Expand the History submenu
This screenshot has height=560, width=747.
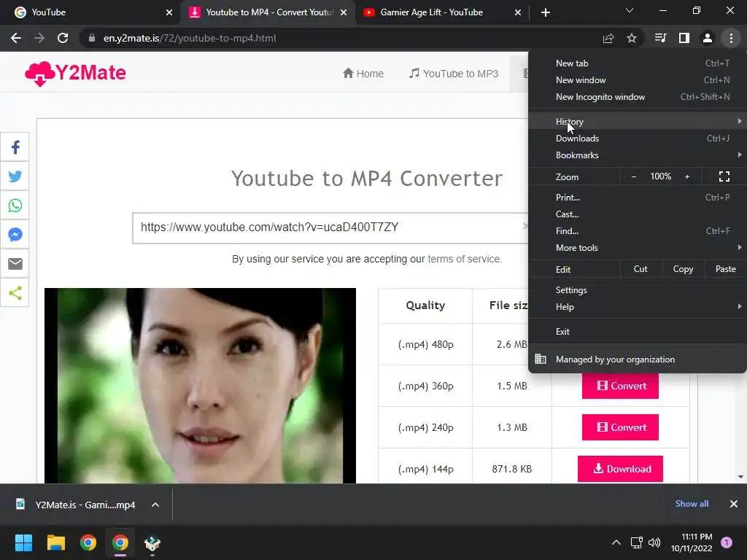[638, 122]
